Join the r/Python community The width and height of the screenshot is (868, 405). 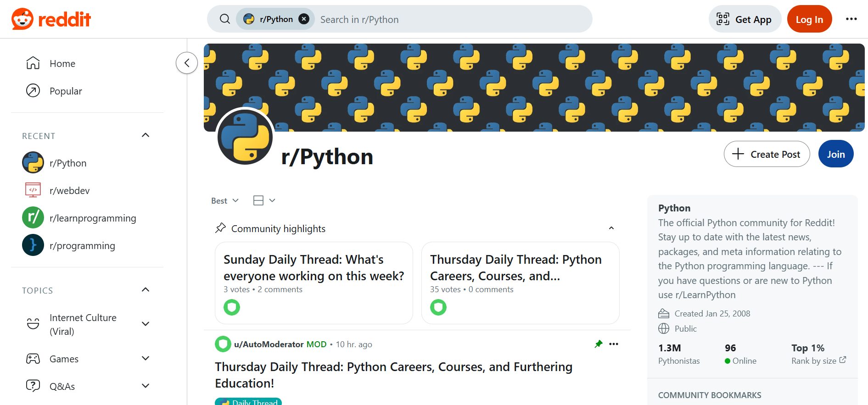[836, 154]
